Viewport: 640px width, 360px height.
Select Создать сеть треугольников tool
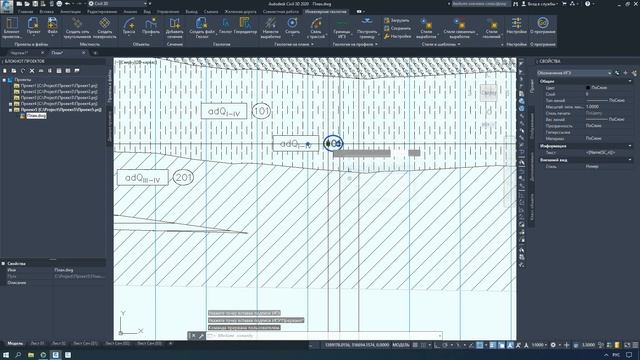77,27
